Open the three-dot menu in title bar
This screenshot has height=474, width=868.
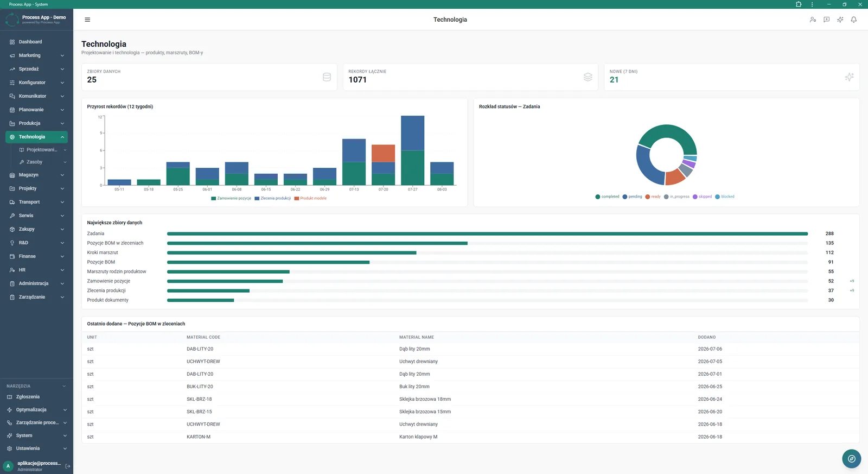coord(812,4)
